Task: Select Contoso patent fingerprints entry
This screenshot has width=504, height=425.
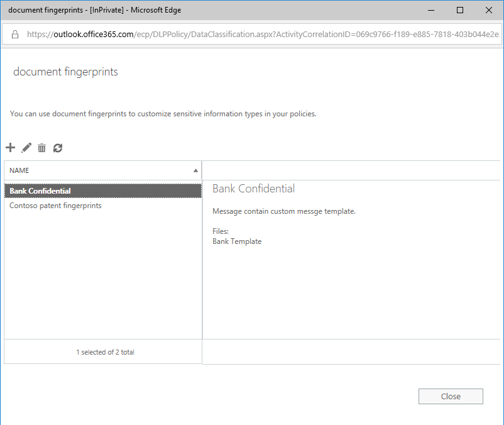Action: click(55, 206)
